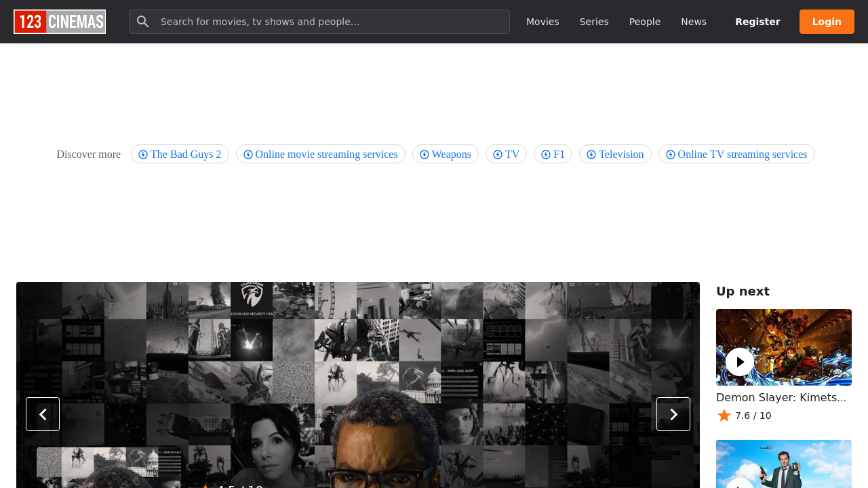Viewport: 868px width, 488px height.
Task: Click the second Up next thumbnail
Action: [x=784, y=464]
